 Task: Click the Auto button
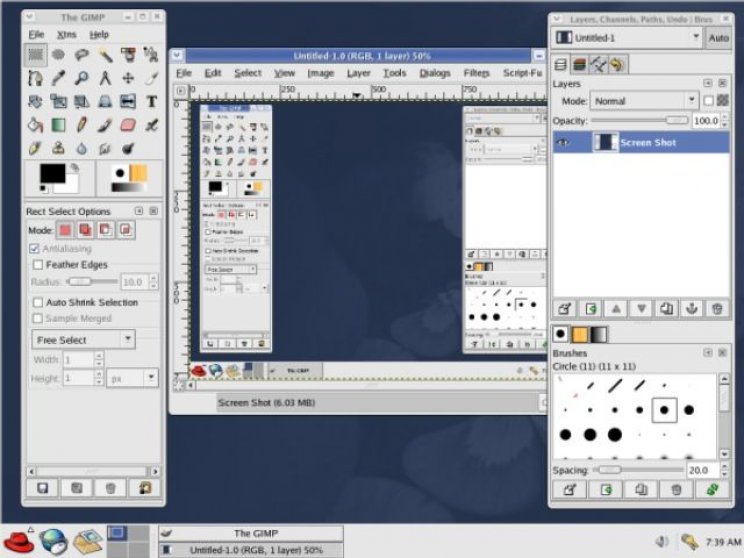718,38
